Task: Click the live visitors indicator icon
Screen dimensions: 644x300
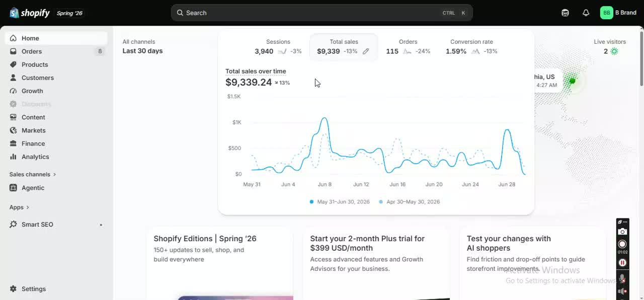Action: point(614,51)
